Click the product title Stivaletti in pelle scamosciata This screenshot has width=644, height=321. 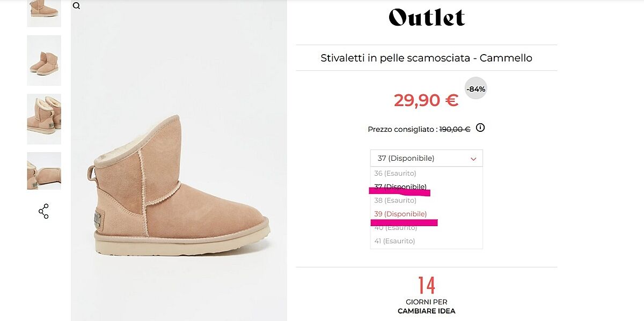point(426,58)
